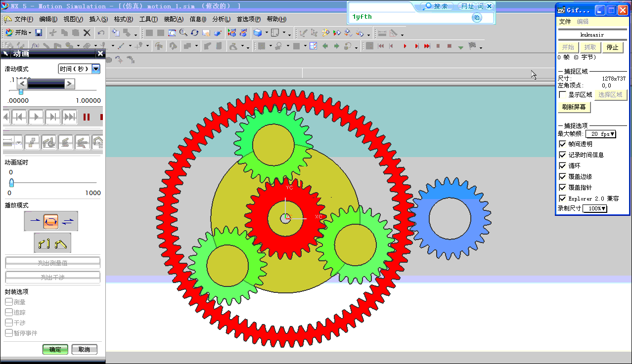The width and height of the screenshot is (632, 364).
Task: Open the 最大帧频 20 fps dropdown
Action: (601, 134)
